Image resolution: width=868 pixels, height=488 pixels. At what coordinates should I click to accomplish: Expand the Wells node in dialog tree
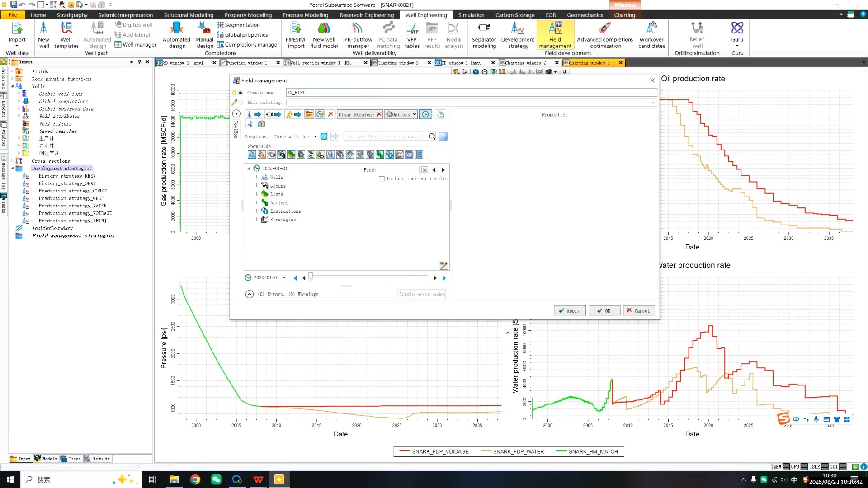tap(257, 177)
